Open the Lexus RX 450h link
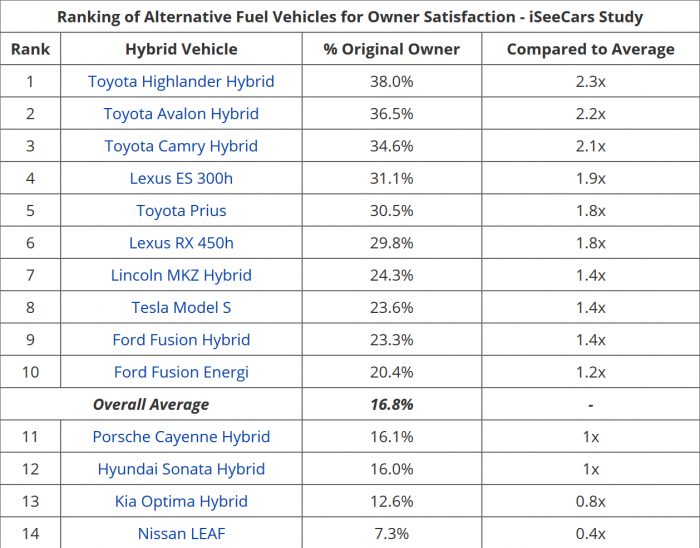700x548 pixels. point(181,243)
